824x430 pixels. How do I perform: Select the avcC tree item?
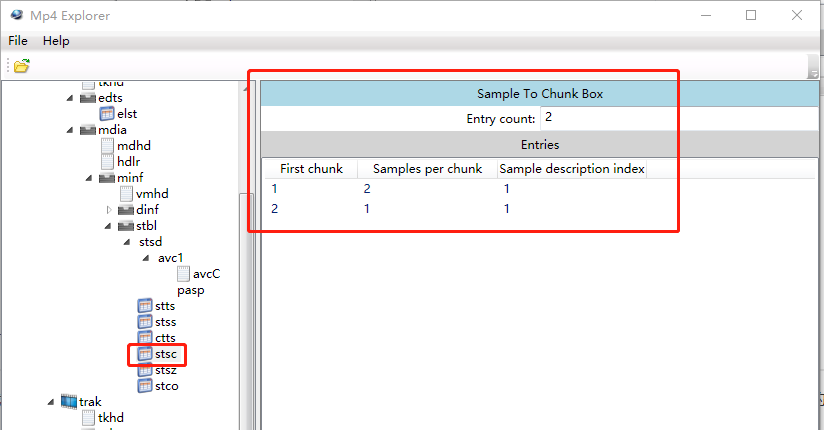click(x=206, y=274)
